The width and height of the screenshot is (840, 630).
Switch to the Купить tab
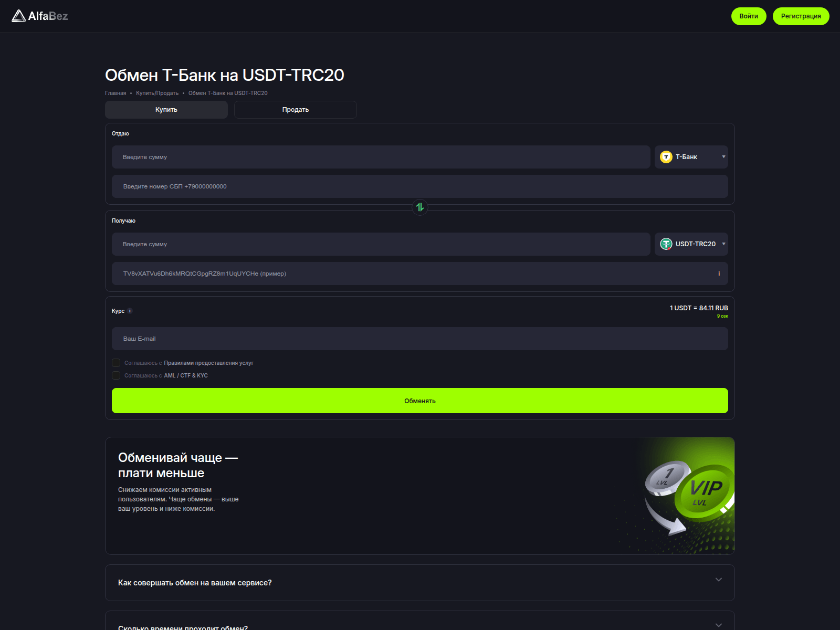tap(166, 110)
